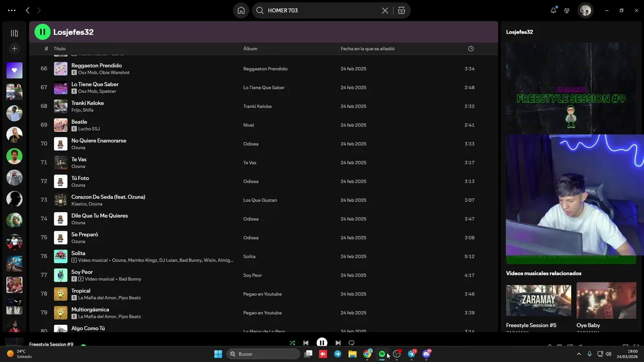Sort by the duration clock icon
Image resolution: width=644 pixels, height=362 pixels.
tap(471, 49)
